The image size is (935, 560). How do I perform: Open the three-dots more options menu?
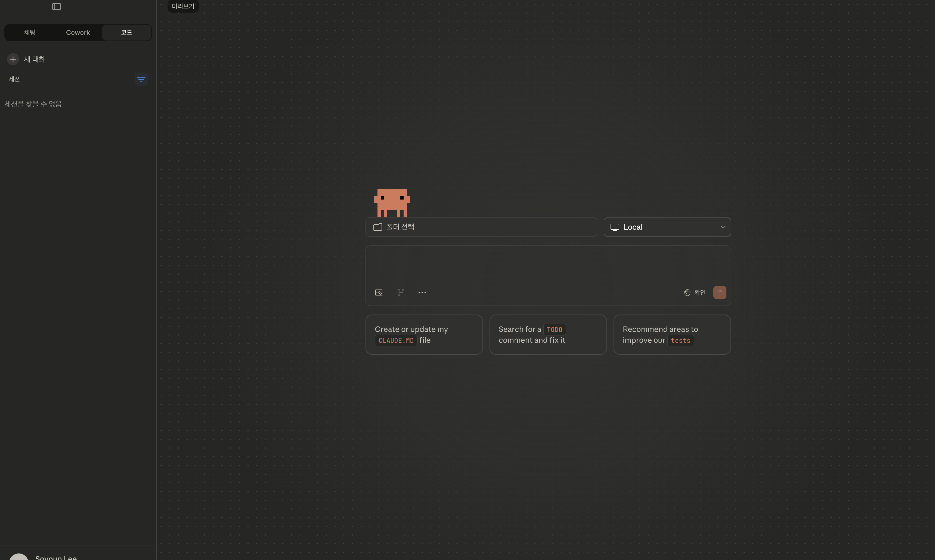[x=422, y=293]
